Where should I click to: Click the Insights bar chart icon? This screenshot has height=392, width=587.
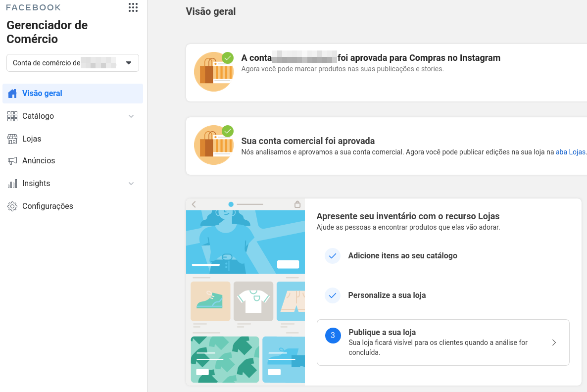[x=12, y=184]
